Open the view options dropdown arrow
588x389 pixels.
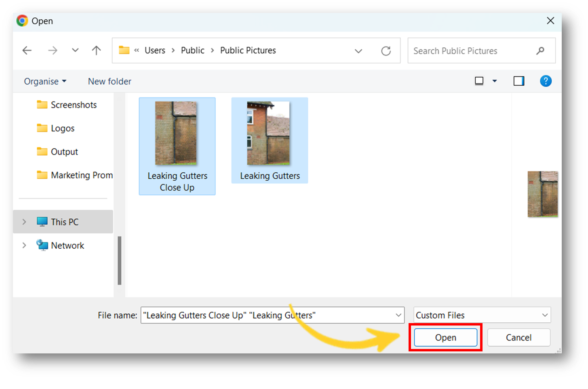click(494, 81)
